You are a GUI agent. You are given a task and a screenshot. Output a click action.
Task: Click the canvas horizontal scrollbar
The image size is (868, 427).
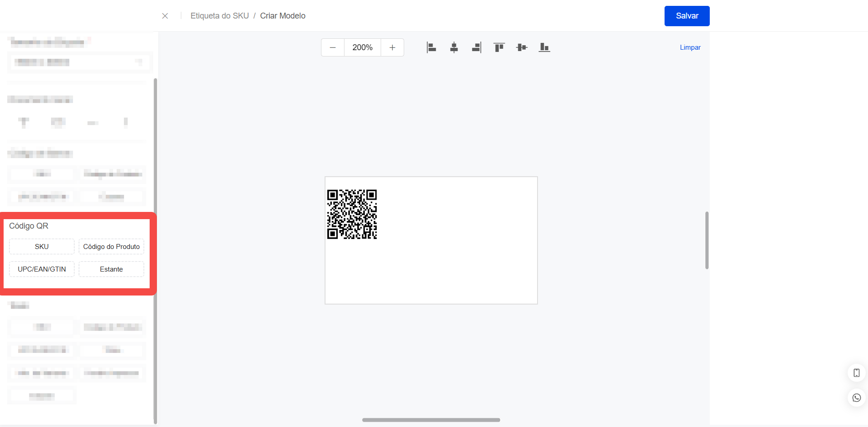point(431,420)
